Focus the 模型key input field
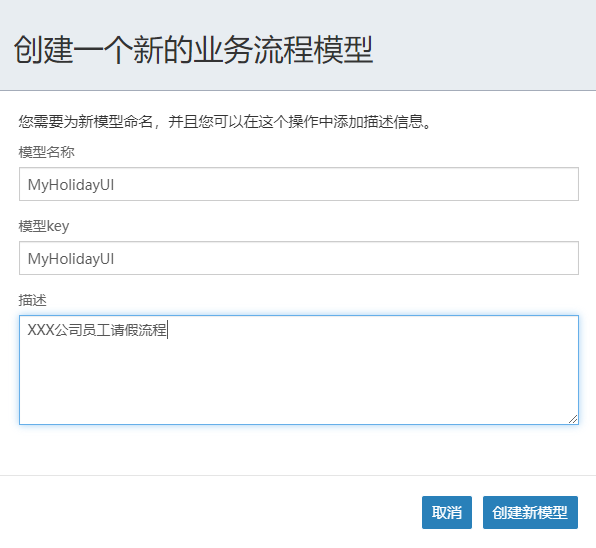 tap(299, 258)
